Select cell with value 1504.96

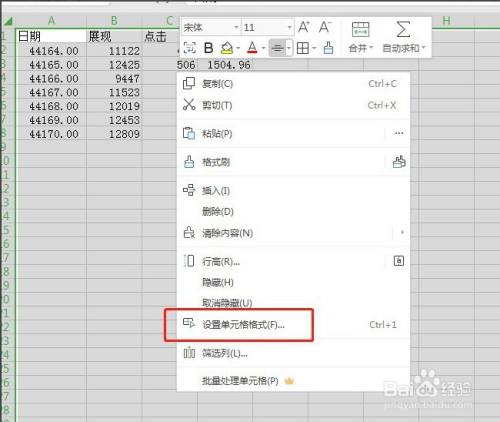click(x=225, y=65)
